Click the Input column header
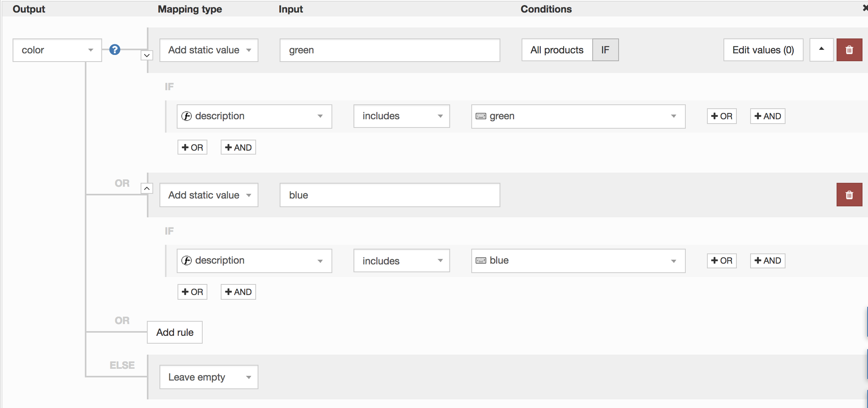 coord(291,9)
